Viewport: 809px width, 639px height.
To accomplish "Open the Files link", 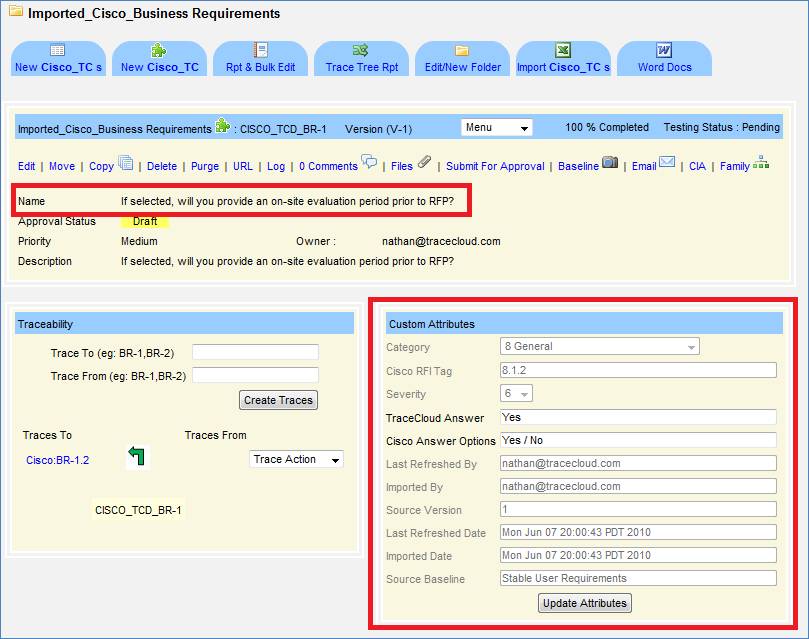I will [401, 166].
